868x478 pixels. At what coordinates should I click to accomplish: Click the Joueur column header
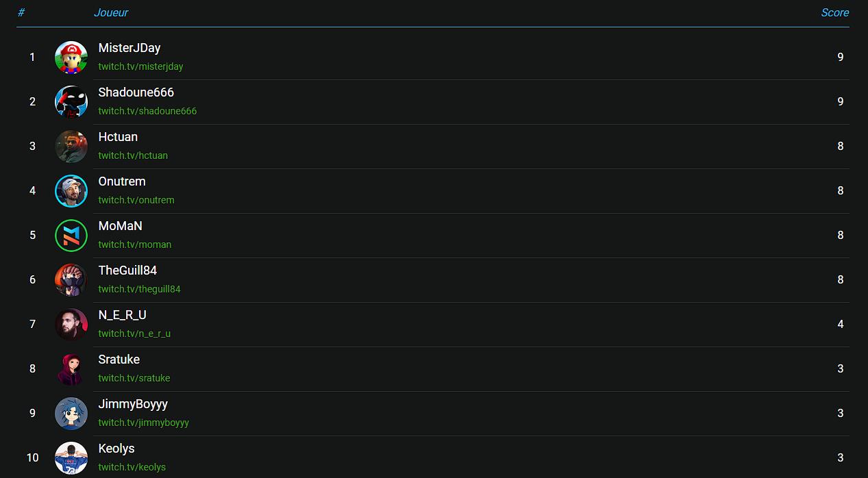tap(111, 12)
